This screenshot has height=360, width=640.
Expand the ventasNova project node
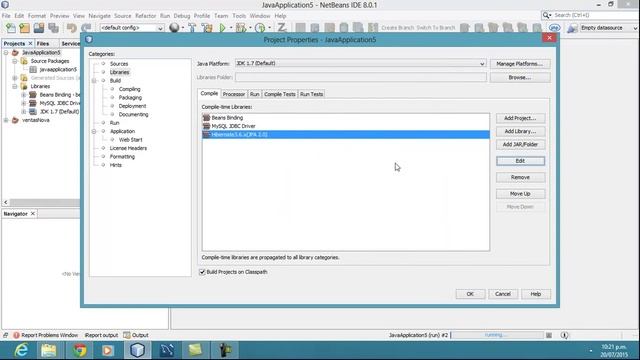pos(6,120)
